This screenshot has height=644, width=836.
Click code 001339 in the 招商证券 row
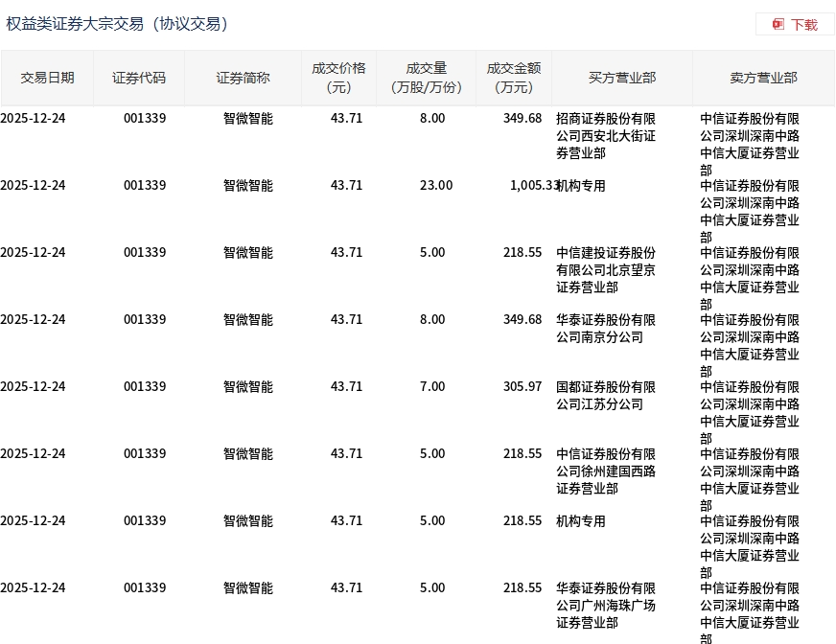145,118
